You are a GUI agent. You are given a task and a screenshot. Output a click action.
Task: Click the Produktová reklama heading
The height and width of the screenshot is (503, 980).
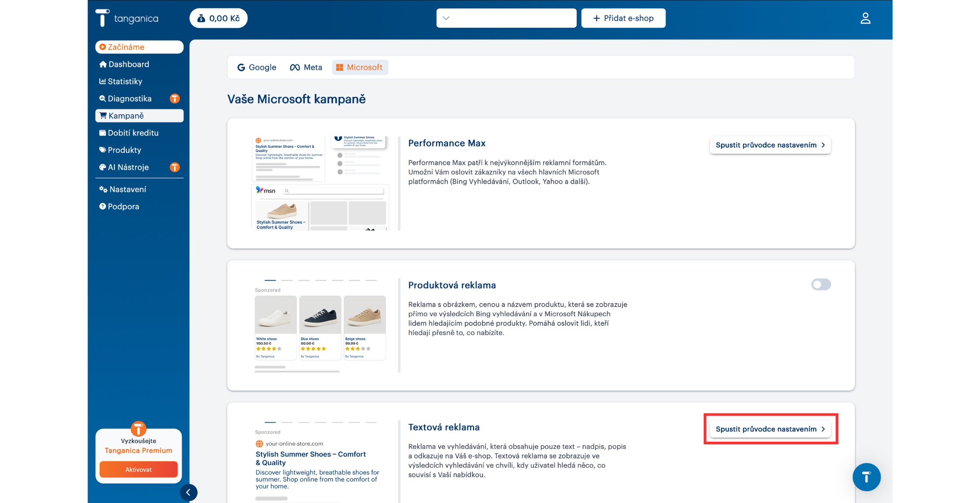(452, 285)
